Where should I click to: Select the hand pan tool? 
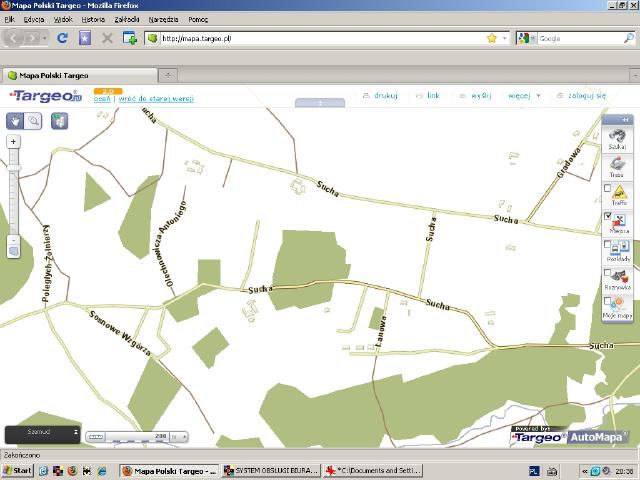point(14,120)
